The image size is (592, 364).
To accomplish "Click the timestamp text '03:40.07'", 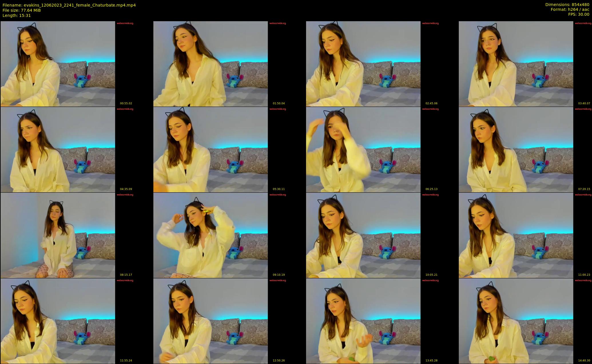I will (x=584, y=103).
